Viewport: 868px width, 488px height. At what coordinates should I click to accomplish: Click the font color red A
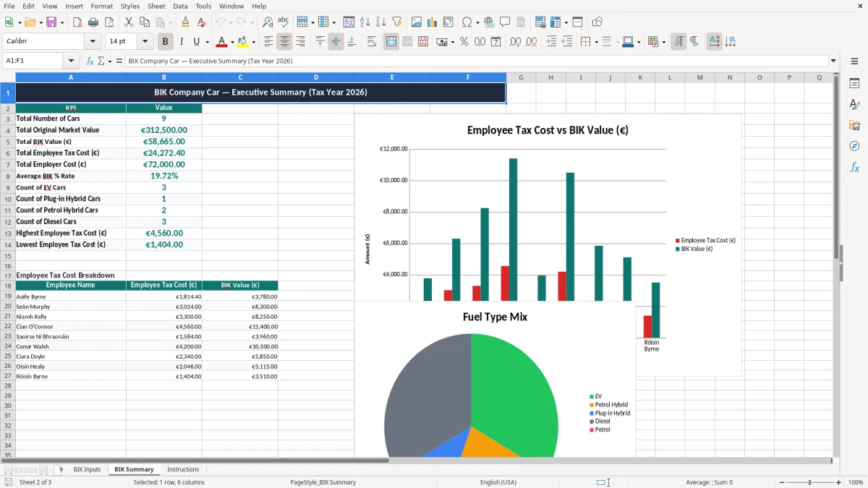pos(221,42)
